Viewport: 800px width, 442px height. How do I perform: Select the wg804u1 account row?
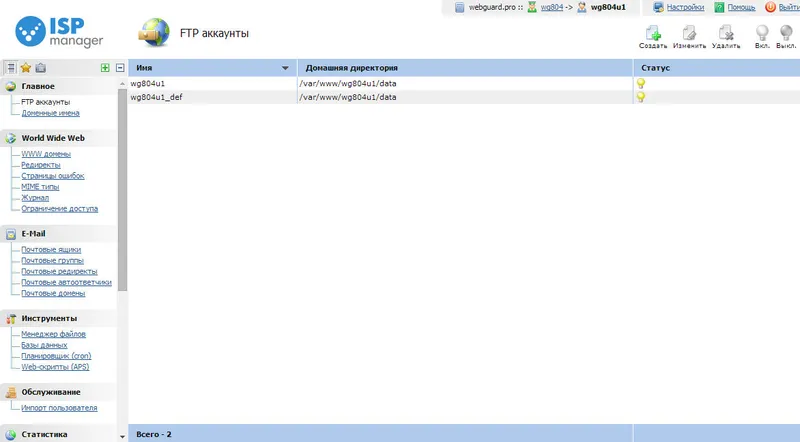click(x=464, y=83)
